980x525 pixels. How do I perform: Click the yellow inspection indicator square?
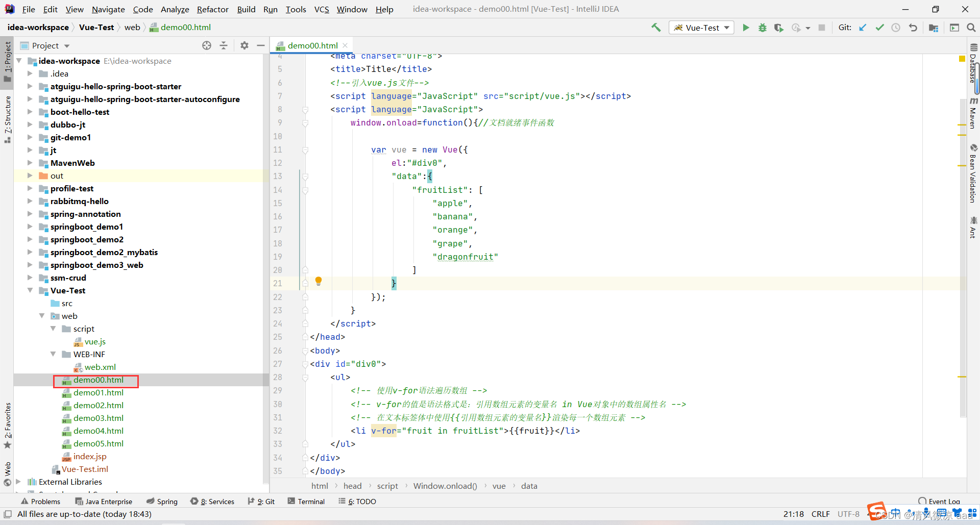pyautogui.click(x=962, y=59)
